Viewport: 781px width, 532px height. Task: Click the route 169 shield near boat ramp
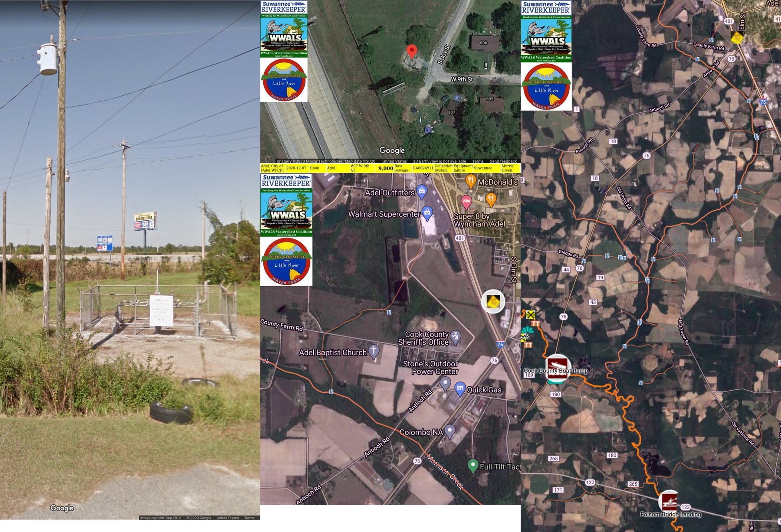[529, 375]
